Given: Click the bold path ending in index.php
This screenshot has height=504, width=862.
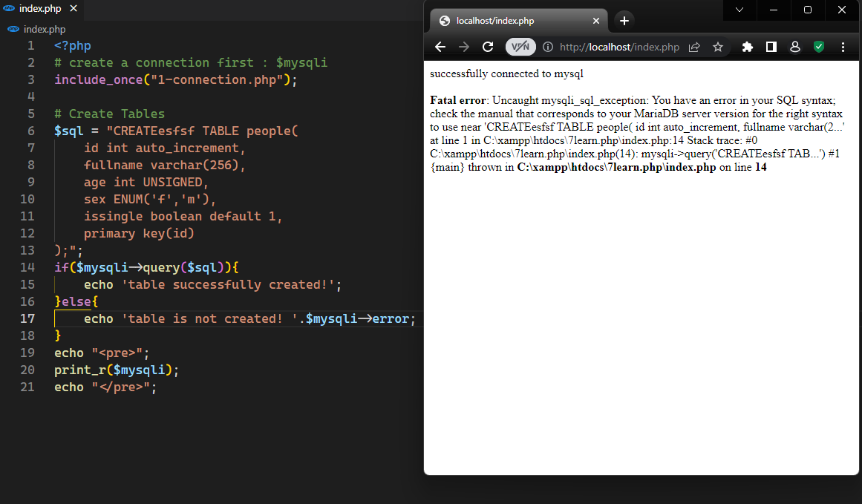Looking at the screenshot, I should [616, 167].
